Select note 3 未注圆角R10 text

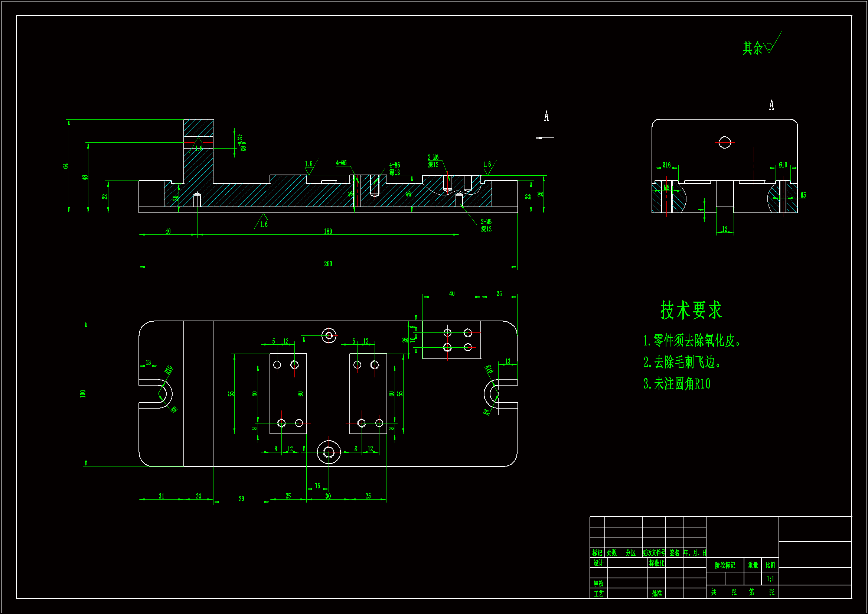(x=677, y=384)
